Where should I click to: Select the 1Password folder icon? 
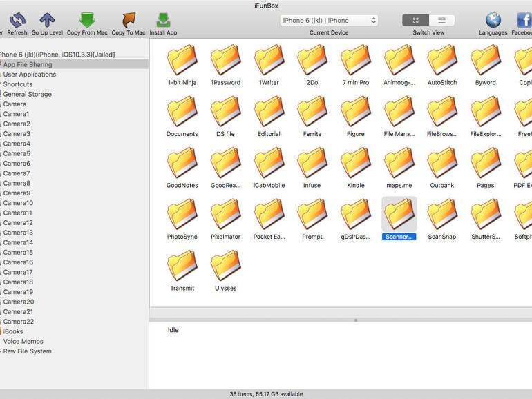point(226,61)
